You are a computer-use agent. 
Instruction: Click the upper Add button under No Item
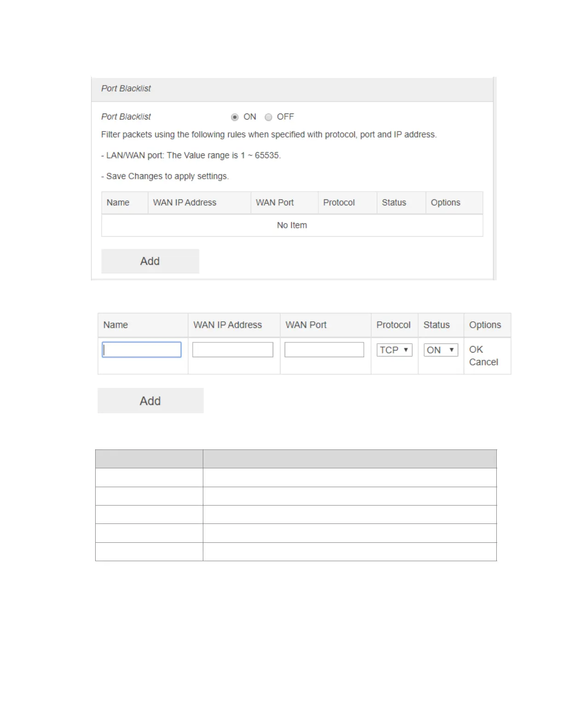point(150,261)
